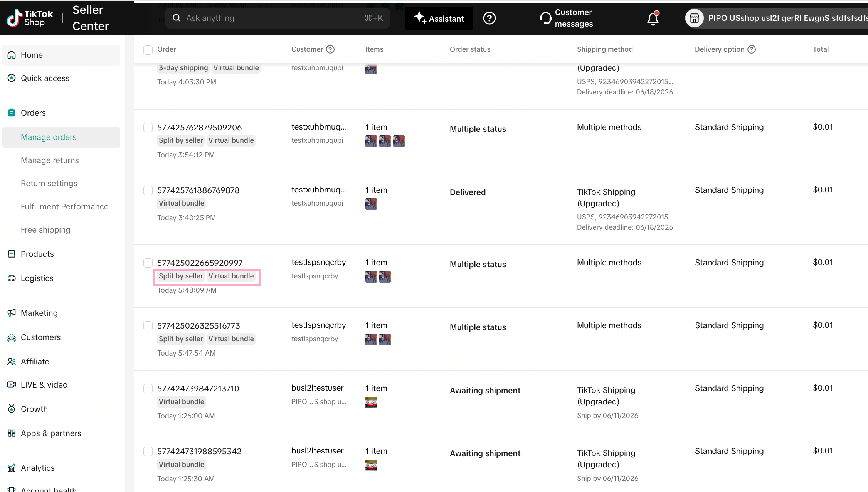
Task: Focus the Ask anything search field
Action: point(278,18)
